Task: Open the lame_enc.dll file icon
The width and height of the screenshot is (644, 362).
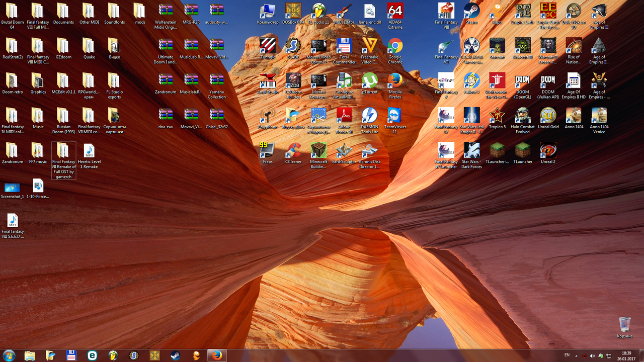Action: [x=370, y=14]
